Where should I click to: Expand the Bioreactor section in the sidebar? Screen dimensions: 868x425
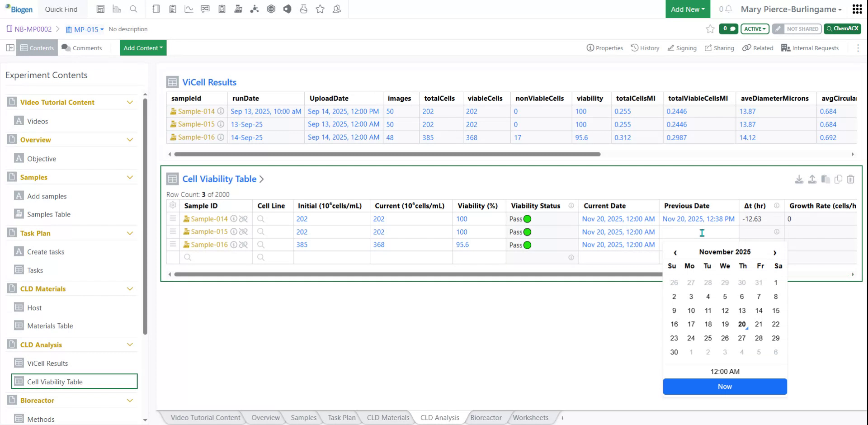click(x=130, y=400)
